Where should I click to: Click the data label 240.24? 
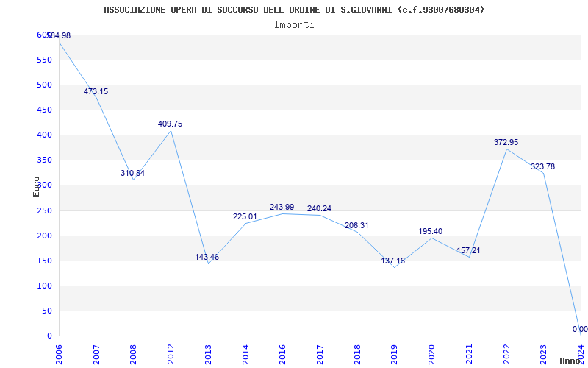pyautogui.click(x=319, y=208)
